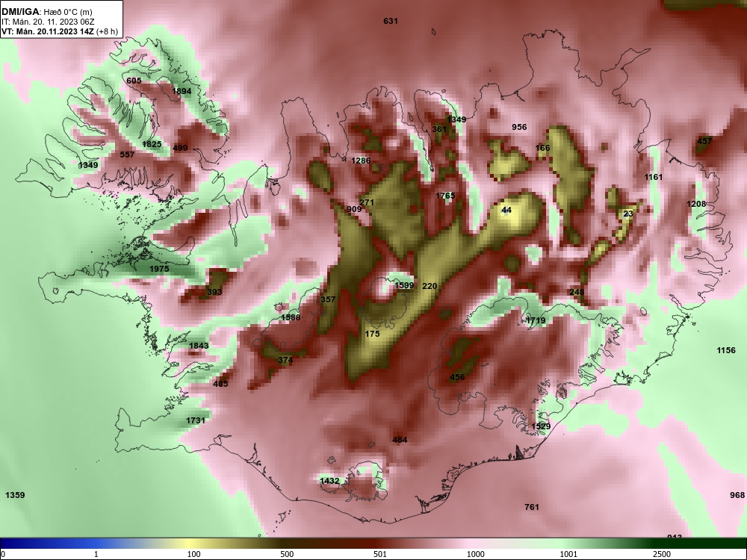Click the 1161 map value
The height and width of the screenshot is (560, 747).
[x=653, y=177]
